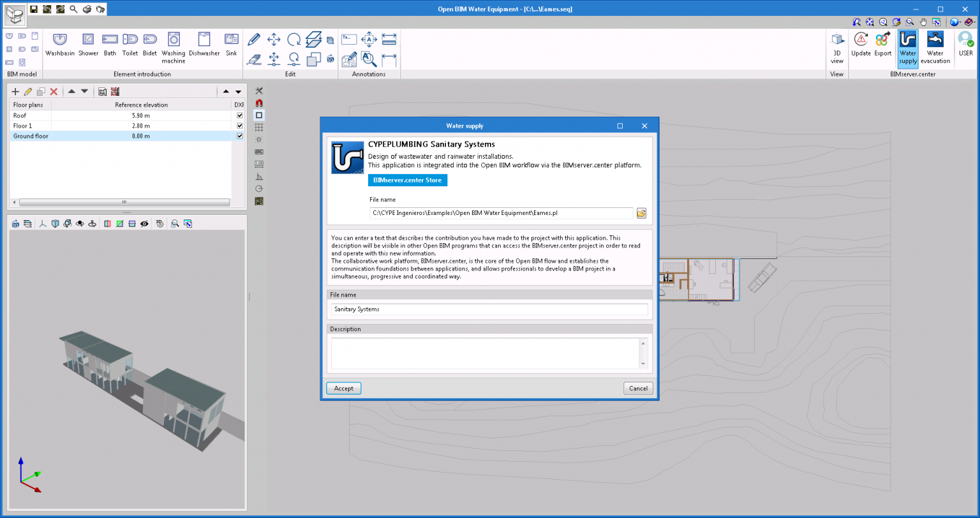
Task: Click the horizontal scrollbar of floor plans list
Action: click(x=124, y=202)
